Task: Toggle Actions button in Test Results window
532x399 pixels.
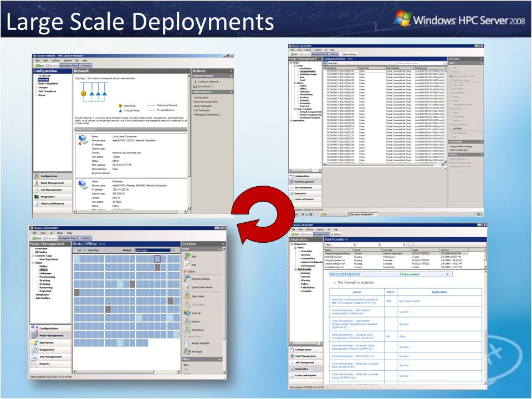Action: tap(336, 234)
